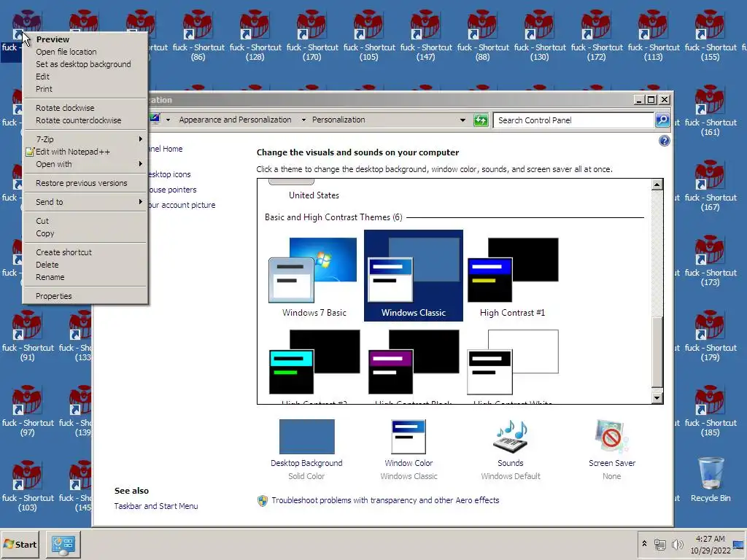Select the Windows Classic theme
The width and height of the screenshot is (747, 560).
click(x=413, y=276)
